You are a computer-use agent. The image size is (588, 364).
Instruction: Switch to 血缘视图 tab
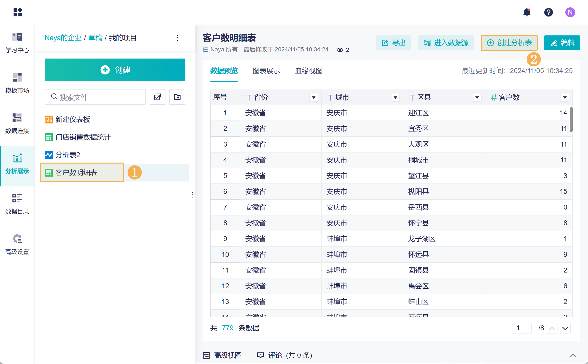[309, 71]
